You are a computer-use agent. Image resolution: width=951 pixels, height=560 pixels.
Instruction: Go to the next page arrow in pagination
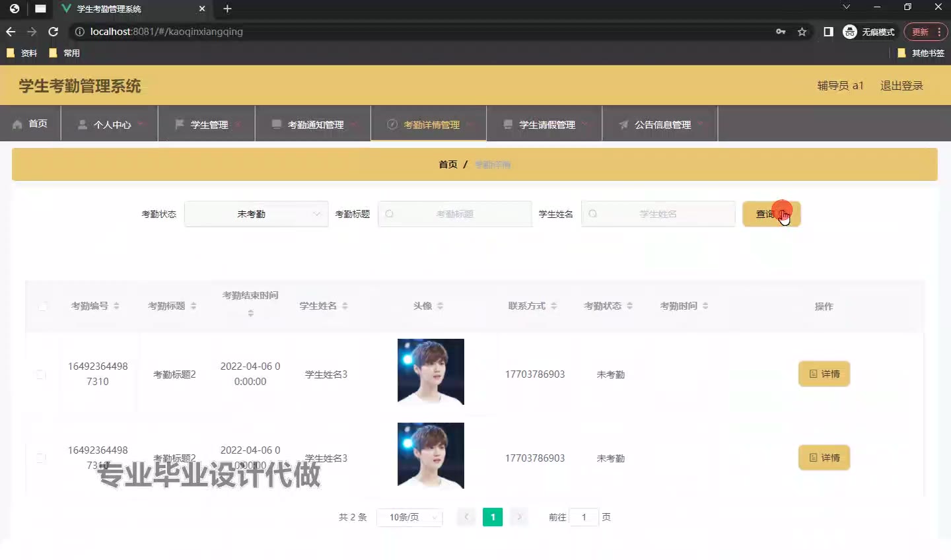click(x=520, y=517)
